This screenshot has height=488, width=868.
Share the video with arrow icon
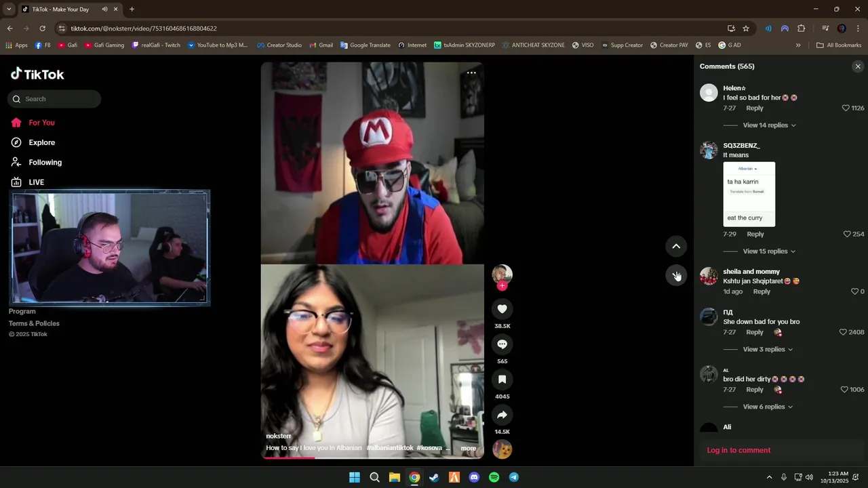pos(502,415)
